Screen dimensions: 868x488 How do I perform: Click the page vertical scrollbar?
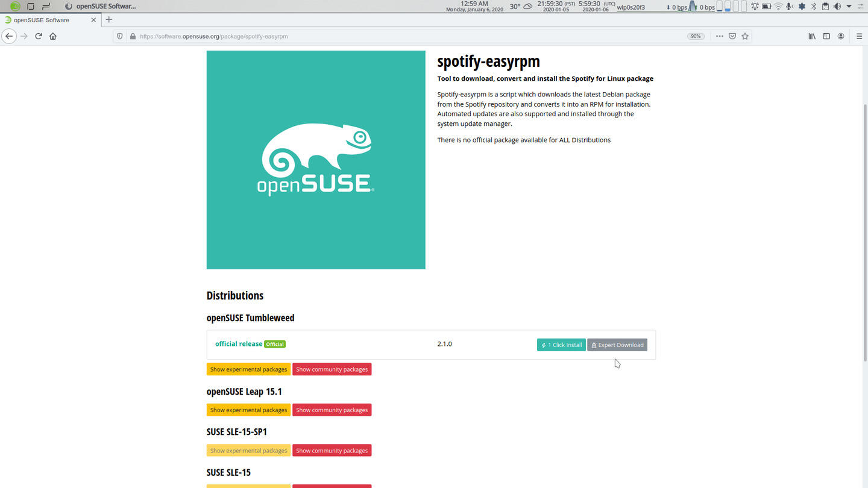pyautogui.click(x=864, y=232)
